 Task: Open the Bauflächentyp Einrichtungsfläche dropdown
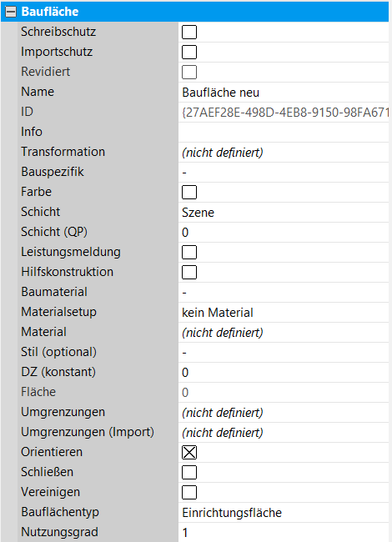click(284, 513)
